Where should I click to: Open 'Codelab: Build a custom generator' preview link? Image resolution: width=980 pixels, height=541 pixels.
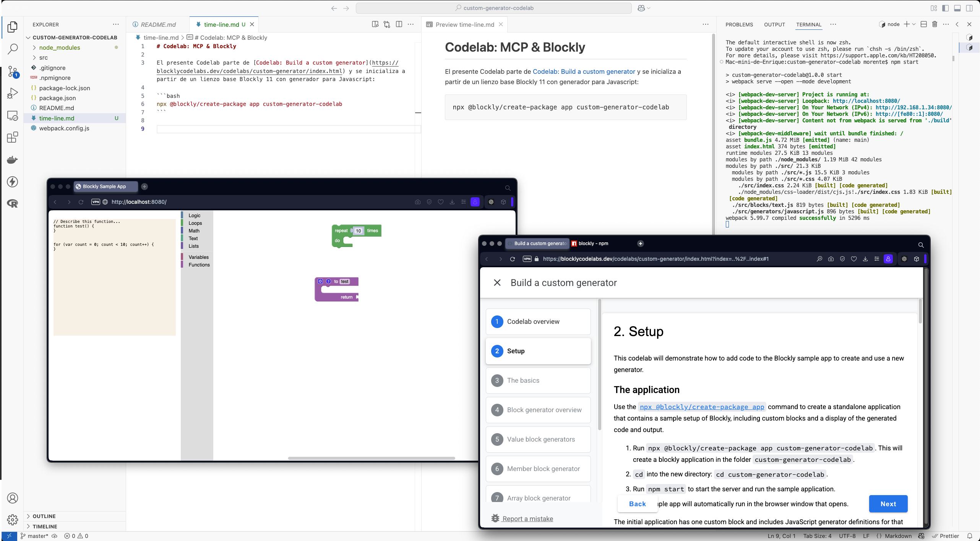tap(584, 71)
